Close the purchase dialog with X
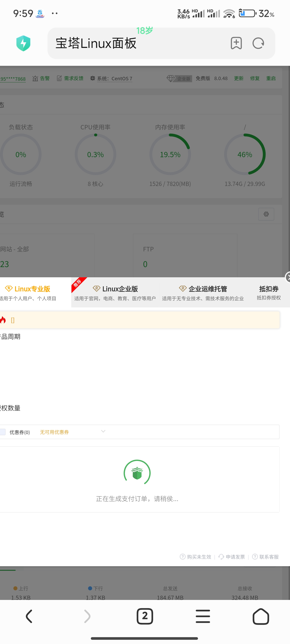Screen dimensions: 290x644 (x=288, y=277)
